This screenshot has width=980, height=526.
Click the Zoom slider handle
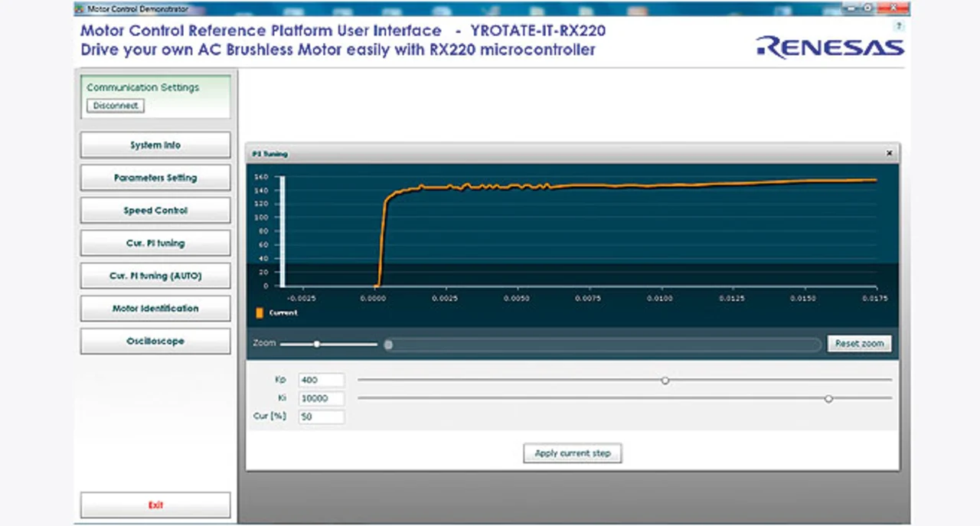tap(317, 344)
